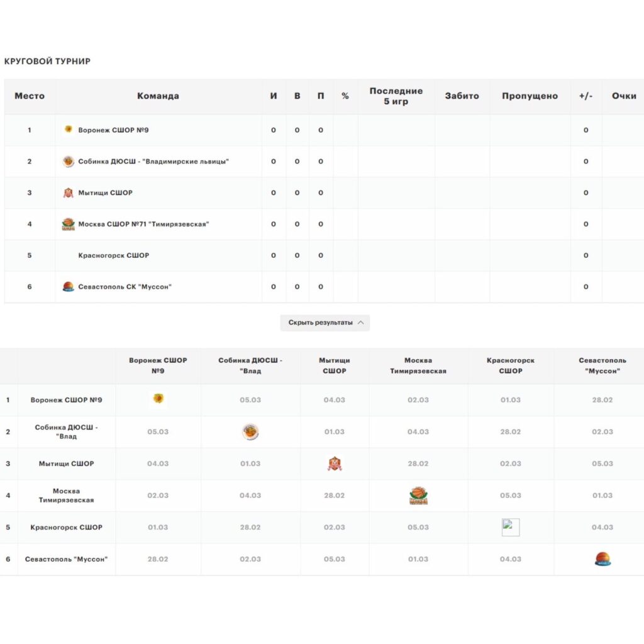Open team Воронеж СШОР №9 in standings

(x=113, y=130)
